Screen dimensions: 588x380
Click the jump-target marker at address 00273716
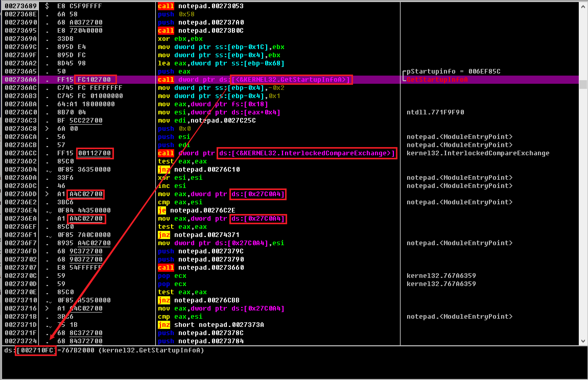point(47,308)
